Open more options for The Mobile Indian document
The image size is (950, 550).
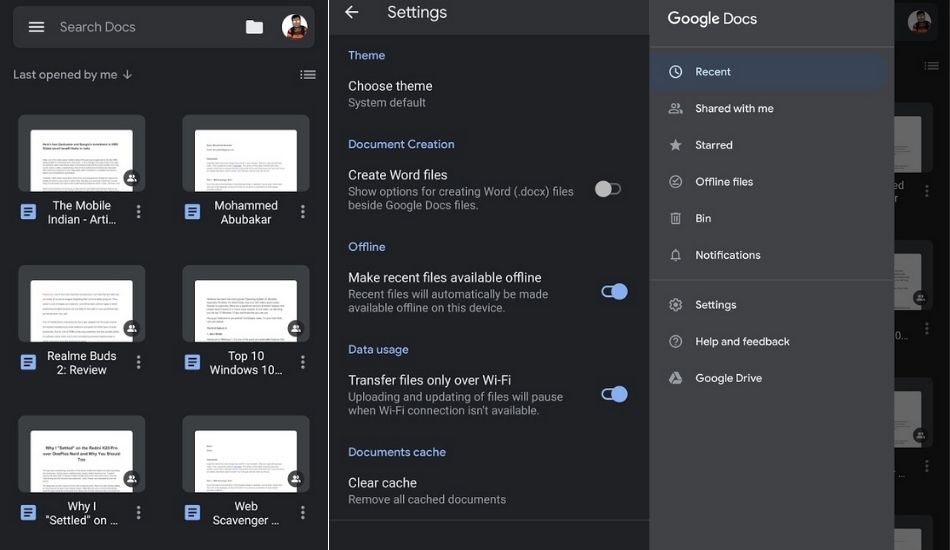coord(139,211)
